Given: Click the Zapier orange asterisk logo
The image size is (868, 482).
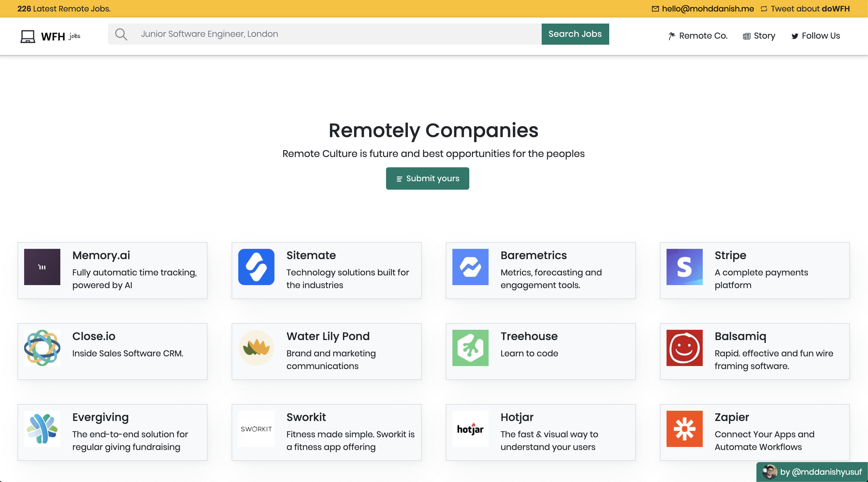Looking at the screenshot, I should [x=684, y=429].
